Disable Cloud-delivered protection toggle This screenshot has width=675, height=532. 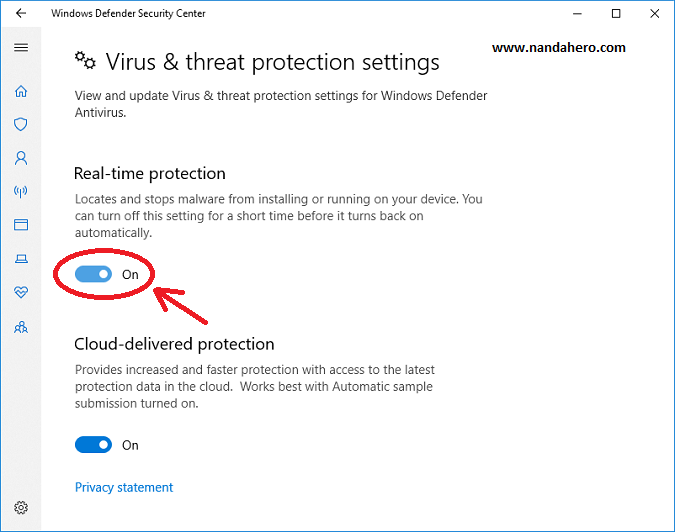pyautogui.click(x=94, y=445)
